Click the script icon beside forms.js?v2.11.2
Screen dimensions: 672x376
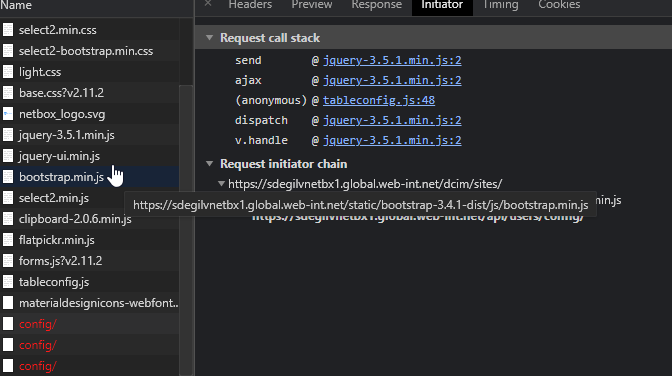click(8, 261)
